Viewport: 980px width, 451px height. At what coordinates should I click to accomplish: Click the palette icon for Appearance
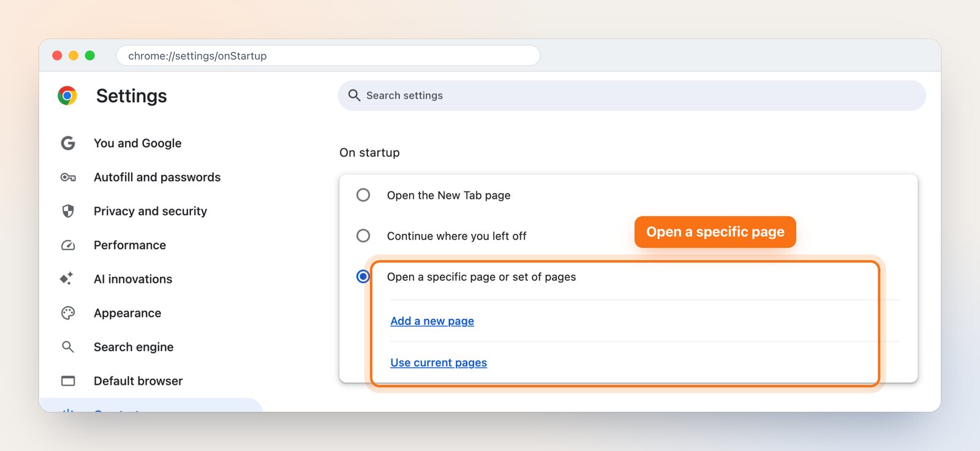(68, 313)
